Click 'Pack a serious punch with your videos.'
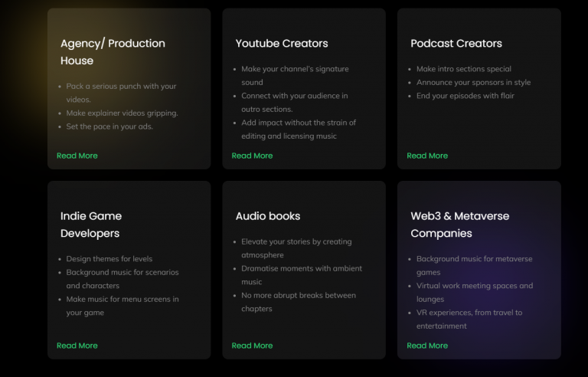Viewport: 588px width, 377px height. (x=121, y=93)
